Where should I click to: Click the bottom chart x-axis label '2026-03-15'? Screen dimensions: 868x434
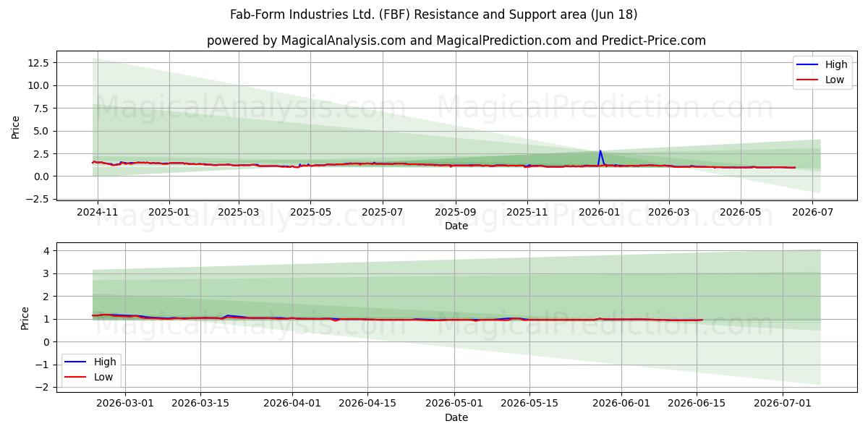pos(200,404)
